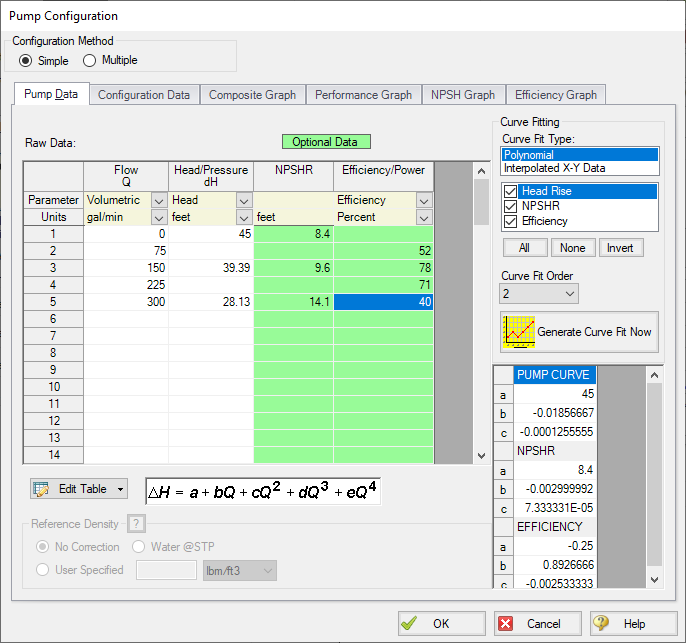Click the Cancel button
This screenshot has height=643, width=686.
click(x=538, y=623)
